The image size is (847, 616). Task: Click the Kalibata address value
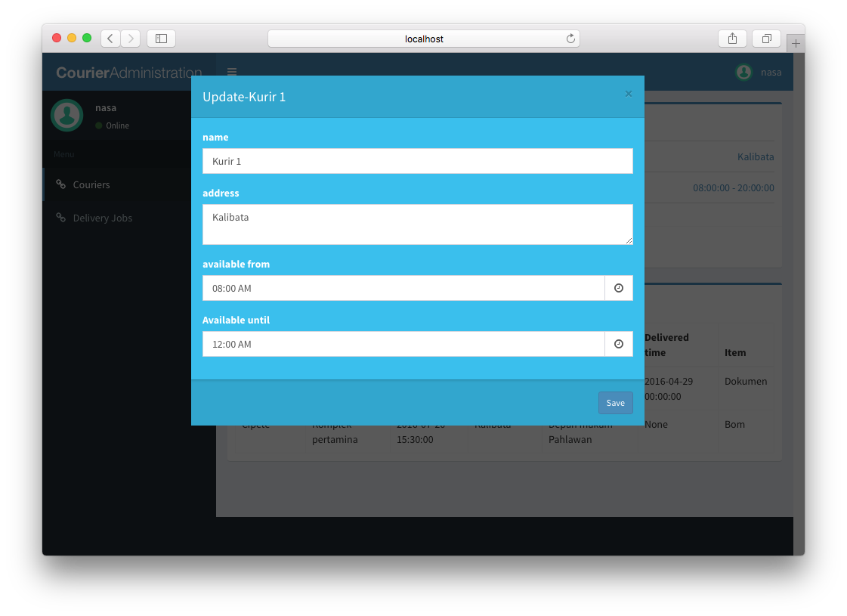[755, 156]
